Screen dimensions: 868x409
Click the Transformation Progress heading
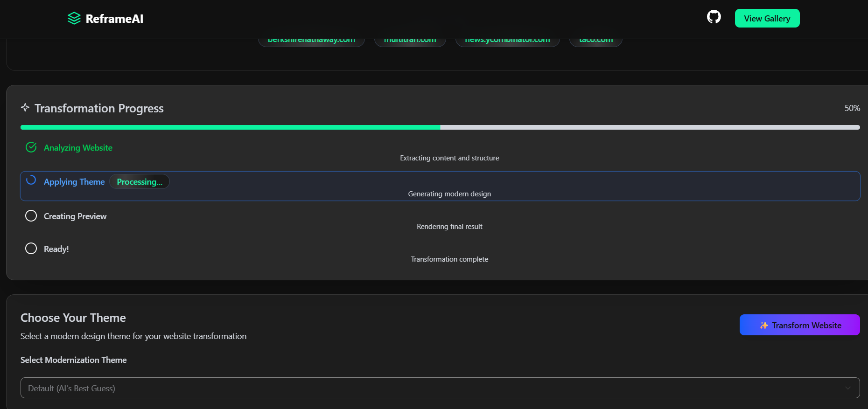coord(99,108)
